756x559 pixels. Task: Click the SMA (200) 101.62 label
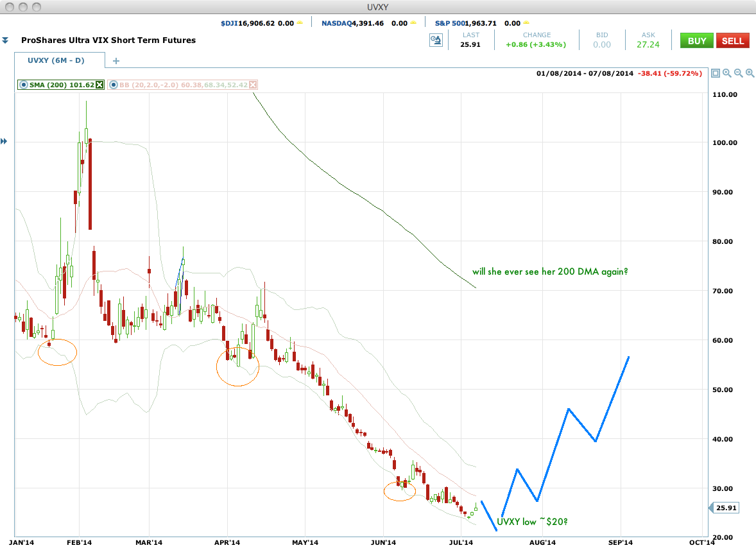coord(62,85)
